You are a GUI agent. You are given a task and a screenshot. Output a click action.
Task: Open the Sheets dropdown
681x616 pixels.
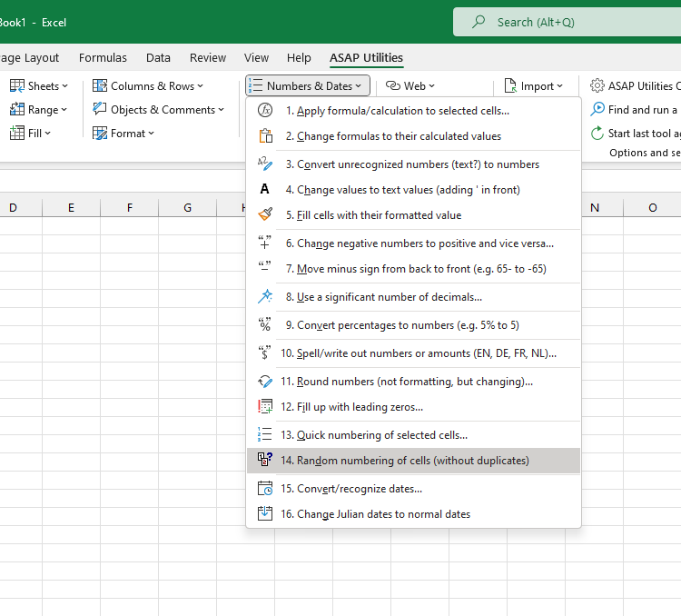[39, 85]
